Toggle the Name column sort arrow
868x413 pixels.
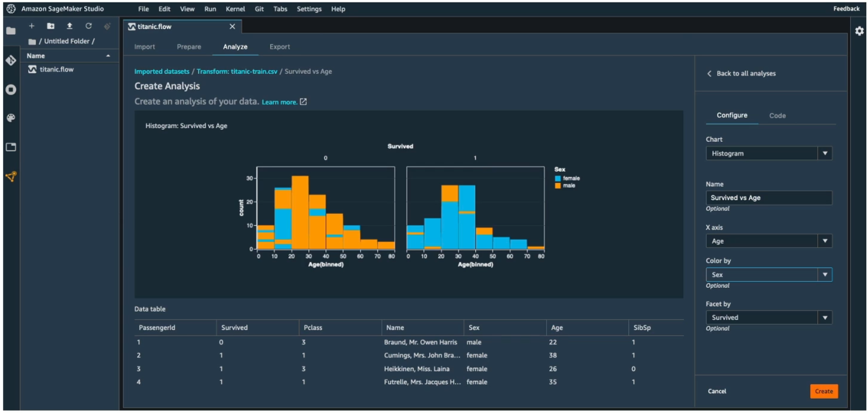coord(108,56)
